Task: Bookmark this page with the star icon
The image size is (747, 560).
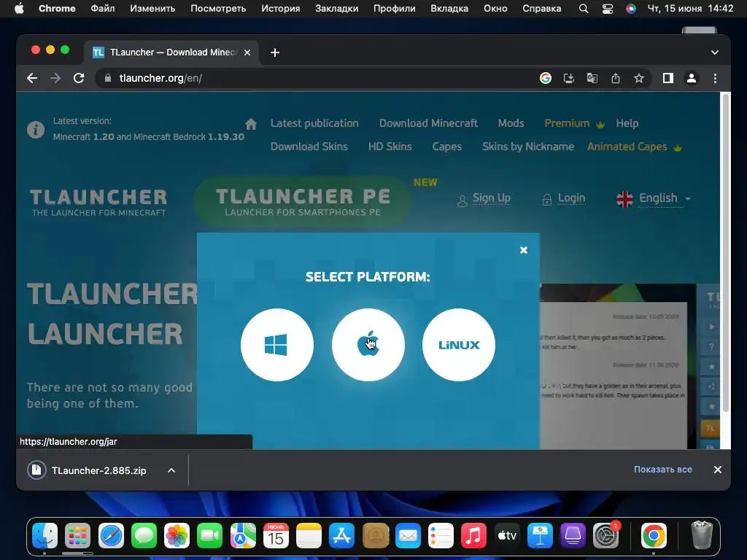Action: click(639, 78)
